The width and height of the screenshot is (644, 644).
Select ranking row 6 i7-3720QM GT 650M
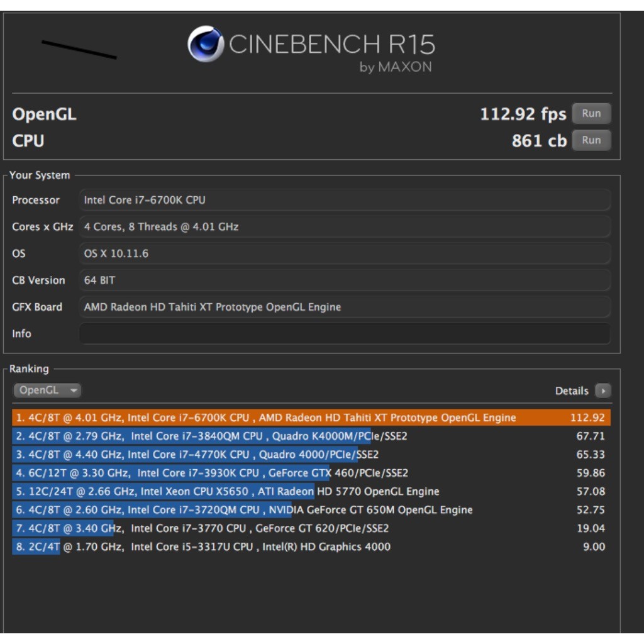(x=311, y=509)
